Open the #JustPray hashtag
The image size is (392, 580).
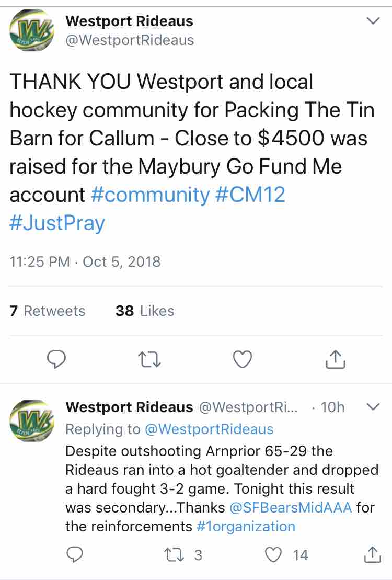[57, 223]
